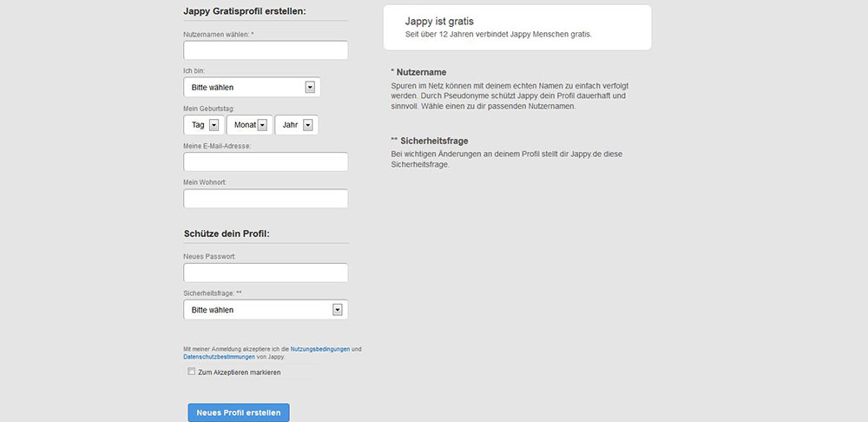
Task: Tick the 'Zum Akzeptieren markieren' checkbox
Action: [x=192, y=372]
